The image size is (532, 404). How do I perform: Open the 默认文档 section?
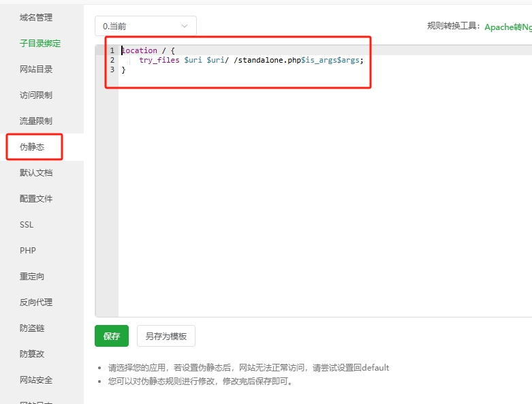(36, 173)
